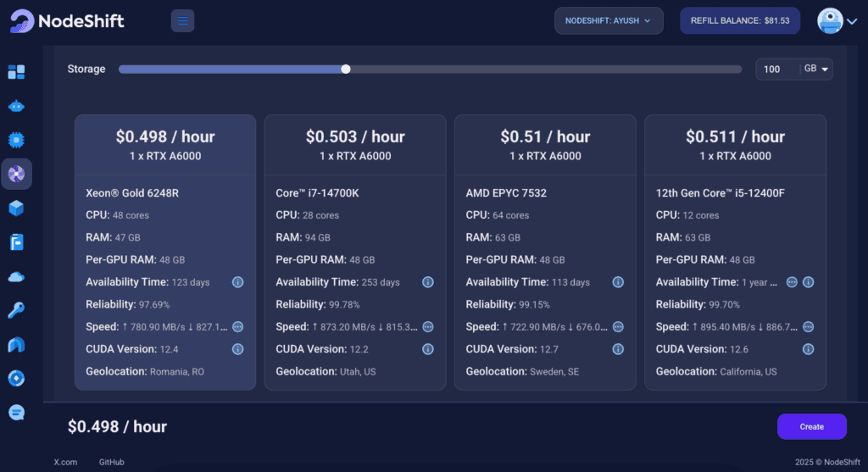Open the CPU chip icon in sidebar
The width and height of the screenshot is (868, 472).
(x=16, y=140)
